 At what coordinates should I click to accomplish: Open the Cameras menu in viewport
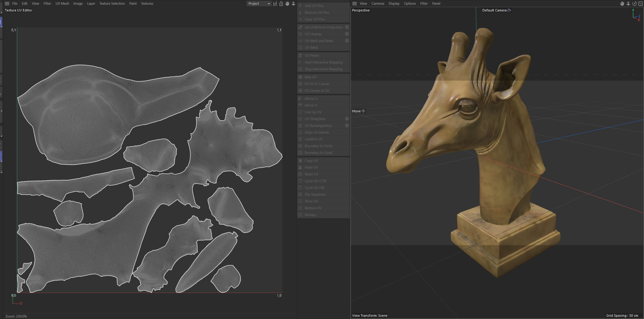click(x=378, y=3)
